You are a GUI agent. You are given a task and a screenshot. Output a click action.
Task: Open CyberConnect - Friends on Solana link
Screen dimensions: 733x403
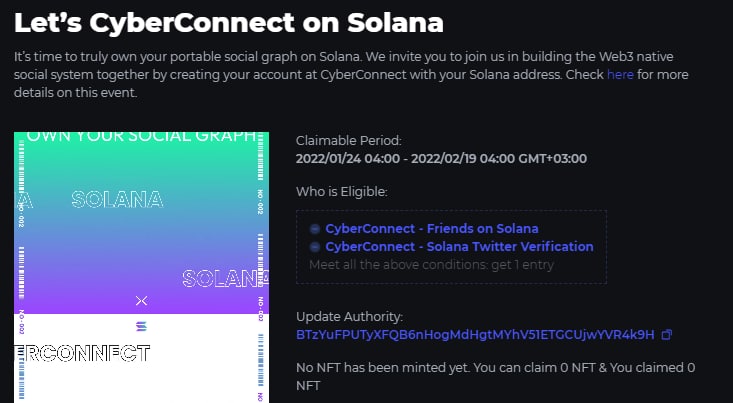pos(431,229)
